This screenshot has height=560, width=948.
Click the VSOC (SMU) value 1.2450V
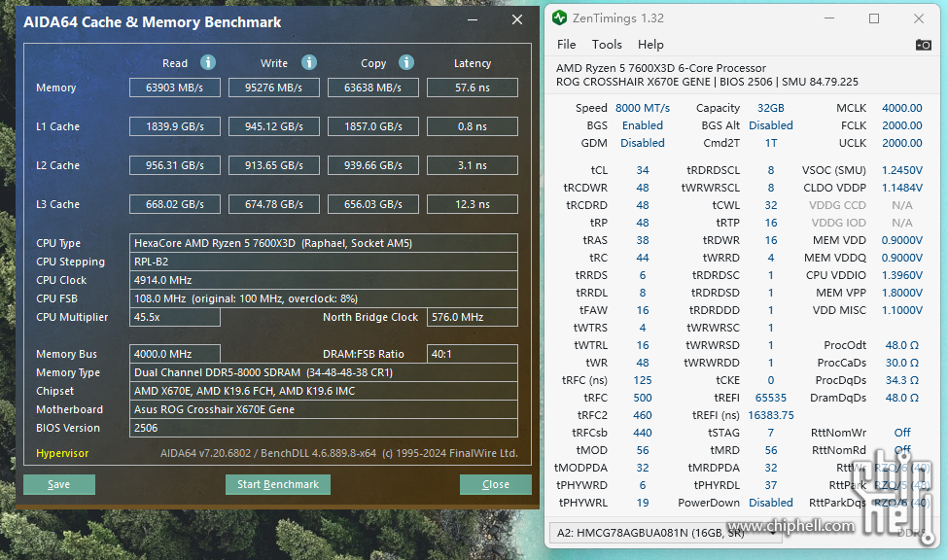point(902,170)
